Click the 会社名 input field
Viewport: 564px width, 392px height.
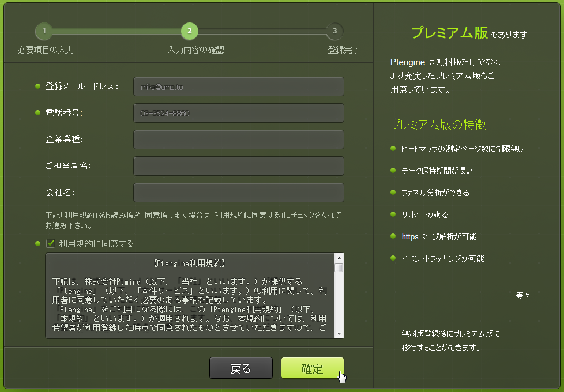click(239, 193)
